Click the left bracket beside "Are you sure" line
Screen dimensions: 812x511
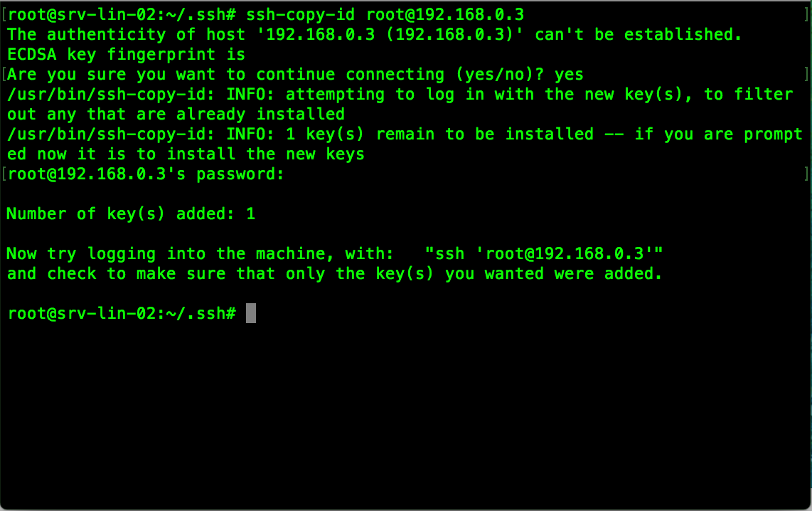click(x=4, y=74)
